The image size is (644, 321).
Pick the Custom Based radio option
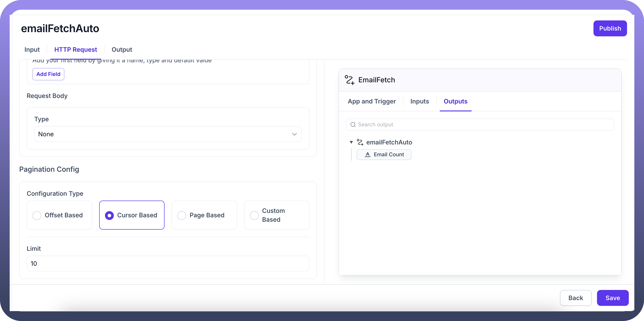254,215
